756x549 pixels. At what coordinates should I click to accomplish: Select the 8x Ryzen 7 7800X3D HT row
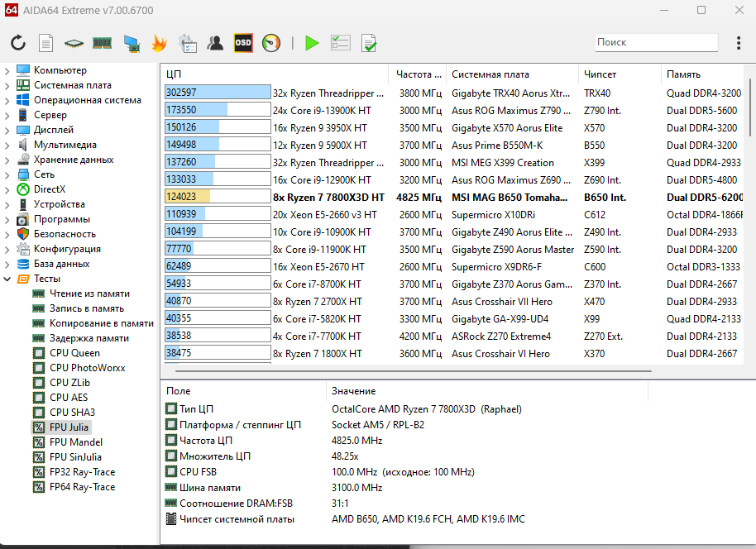point(329,197)
